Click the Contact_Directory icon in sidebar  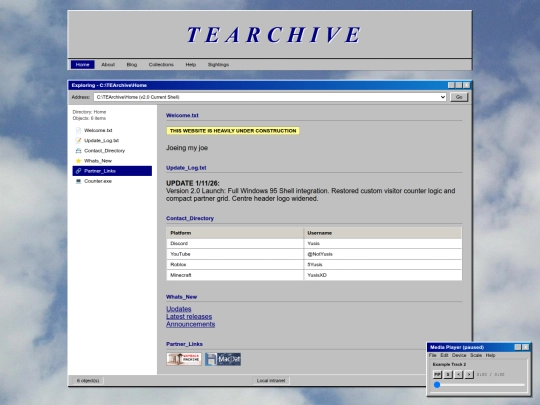click(78, 150)
